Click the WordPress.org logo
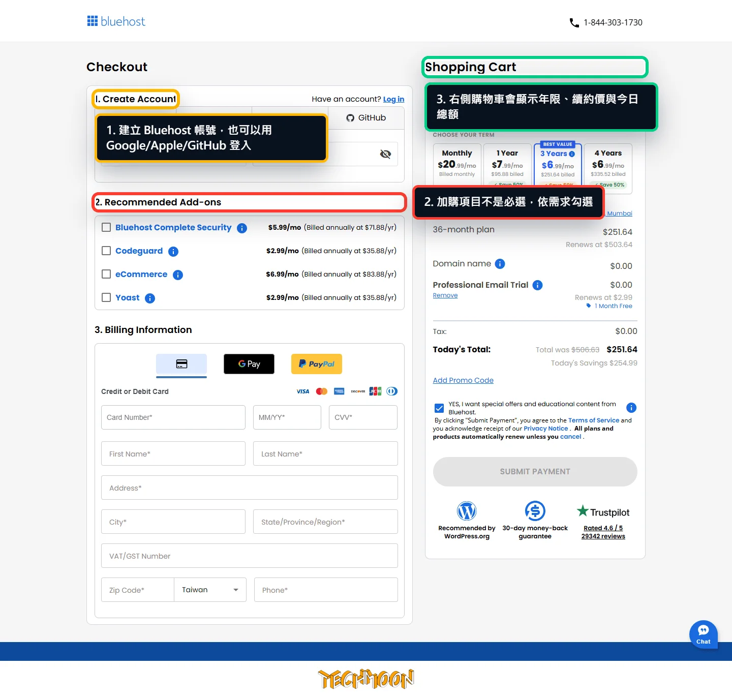This screenshot has height=700, width=732. pyautogui.click(x=467, y=511)
